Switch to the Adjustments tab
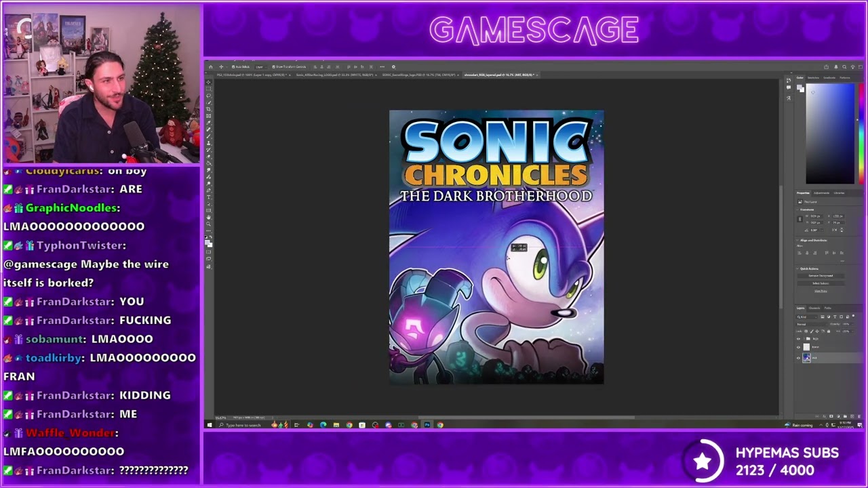The width and height of the screenshot is (868, 488). point(821,193)
